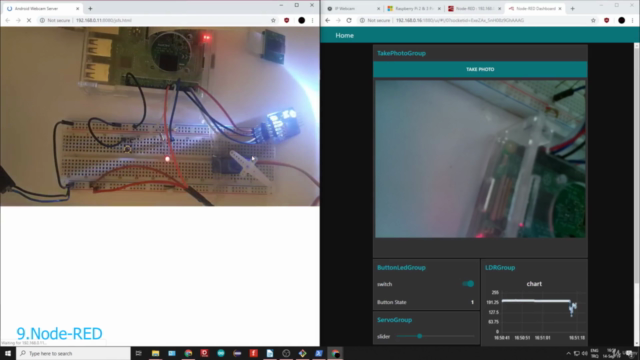Open the red F taskbar application
This screenshot has height=360, width=640.
(x=253, y=353)
